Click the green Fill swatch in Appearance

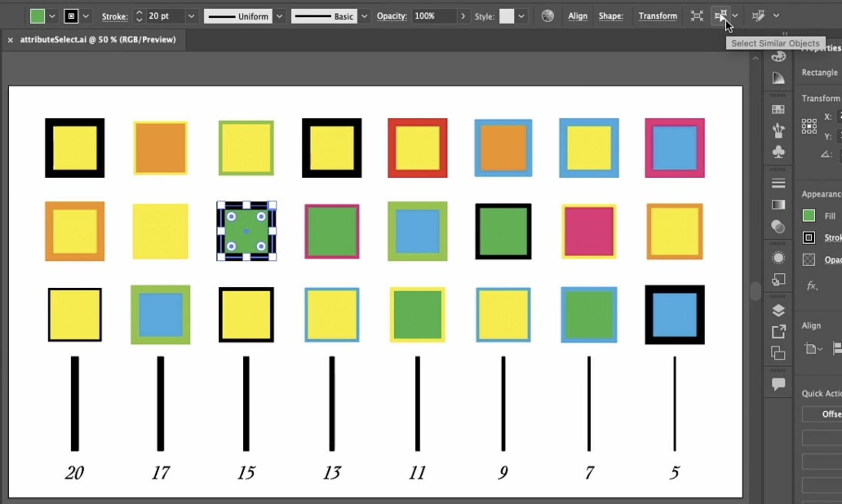tap(809, 216)
